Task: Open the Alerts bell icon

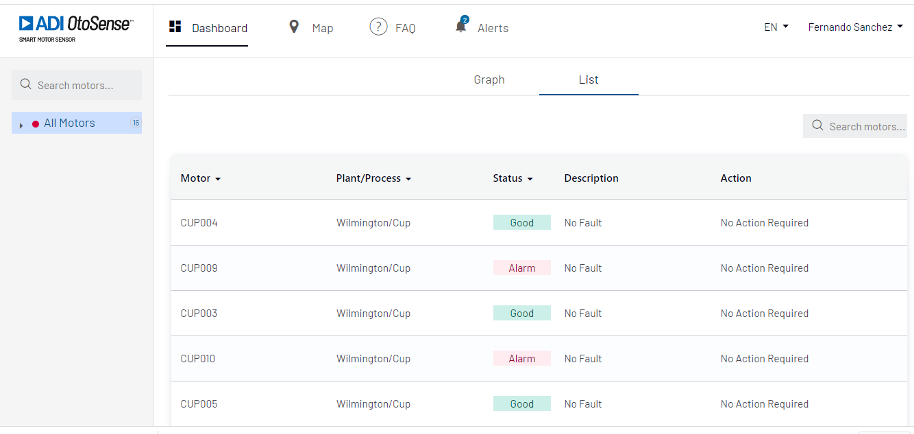Action: pos(461,26)
